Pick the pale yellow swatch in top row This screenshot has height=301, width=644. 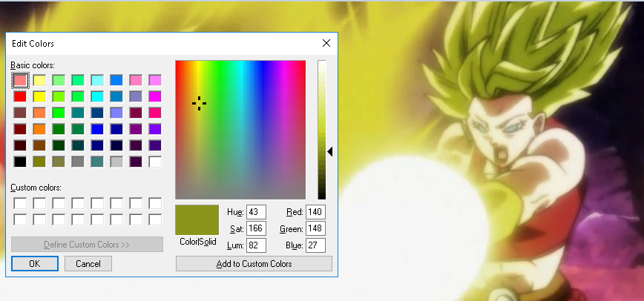click(39, 80)
